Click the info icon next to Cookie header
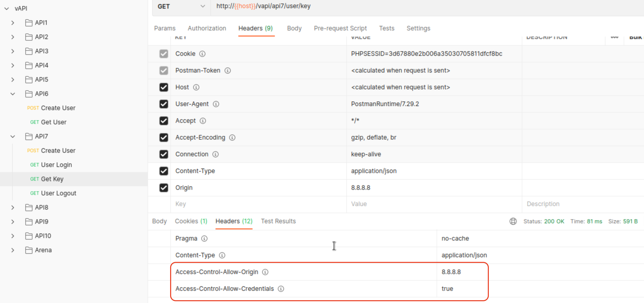This screenshot has height=303, width=644. pyautogui.click(x=202, y=54)
